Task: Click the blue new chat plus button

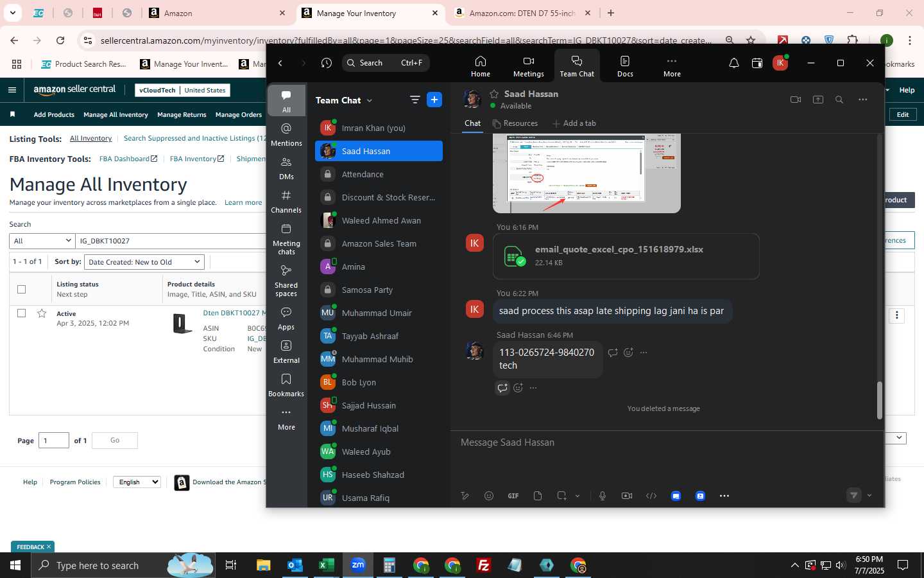Action: 434,100
